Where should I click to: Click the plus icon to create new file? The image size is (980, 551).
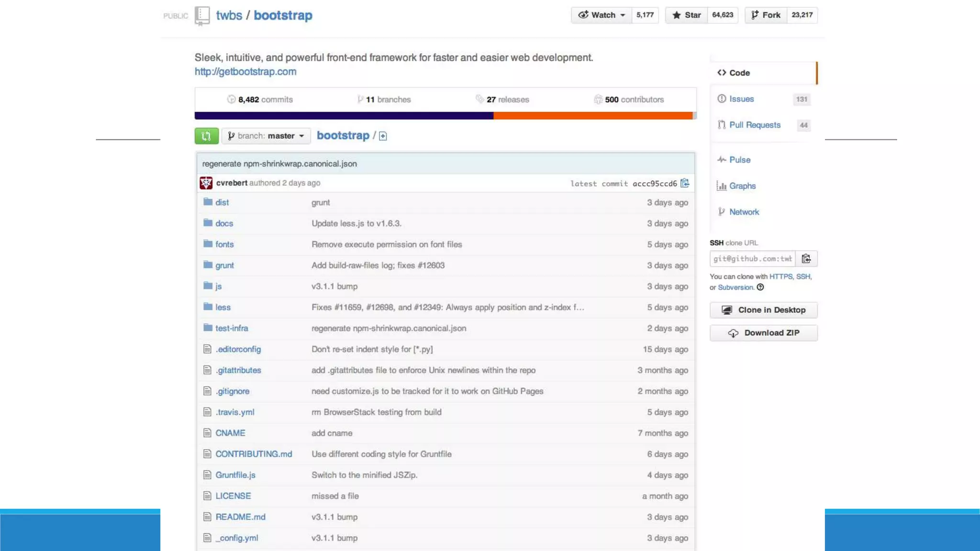(383, 136)
